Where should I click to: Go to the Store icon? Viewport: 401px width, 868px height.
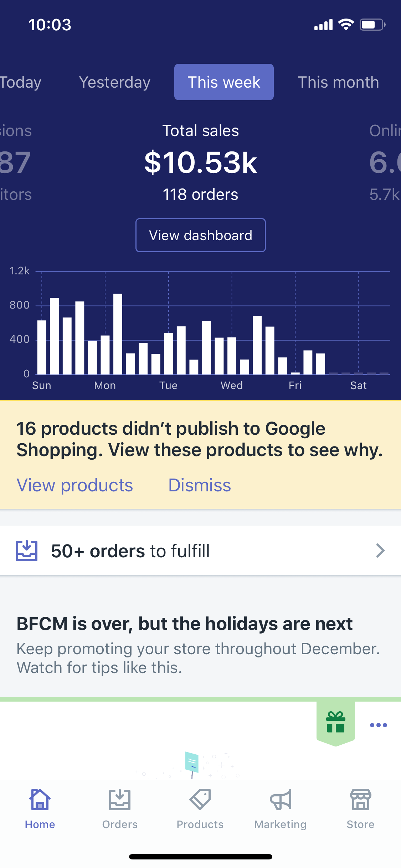tap(360, 800)
